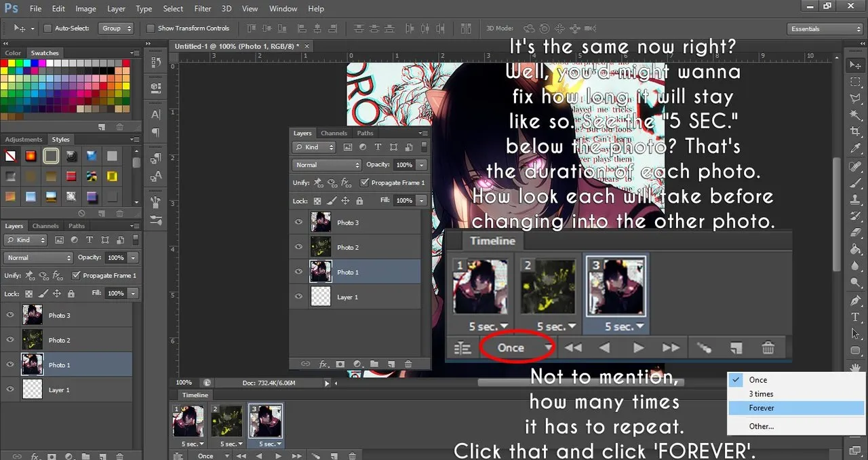Screen dimensions: 868x460
Task: Select the Crop tool
Action: [x=855, y=132]
